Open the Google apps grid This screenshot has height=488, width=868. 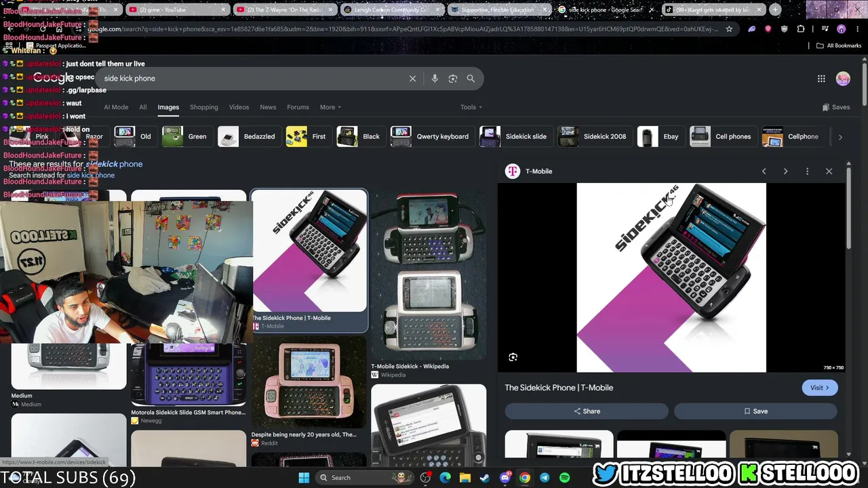821,79
